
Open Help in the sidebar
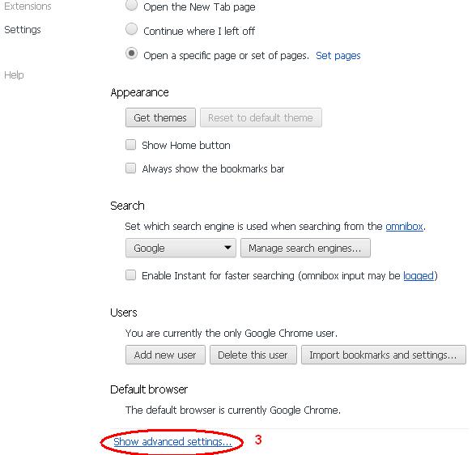click(14, 75)
